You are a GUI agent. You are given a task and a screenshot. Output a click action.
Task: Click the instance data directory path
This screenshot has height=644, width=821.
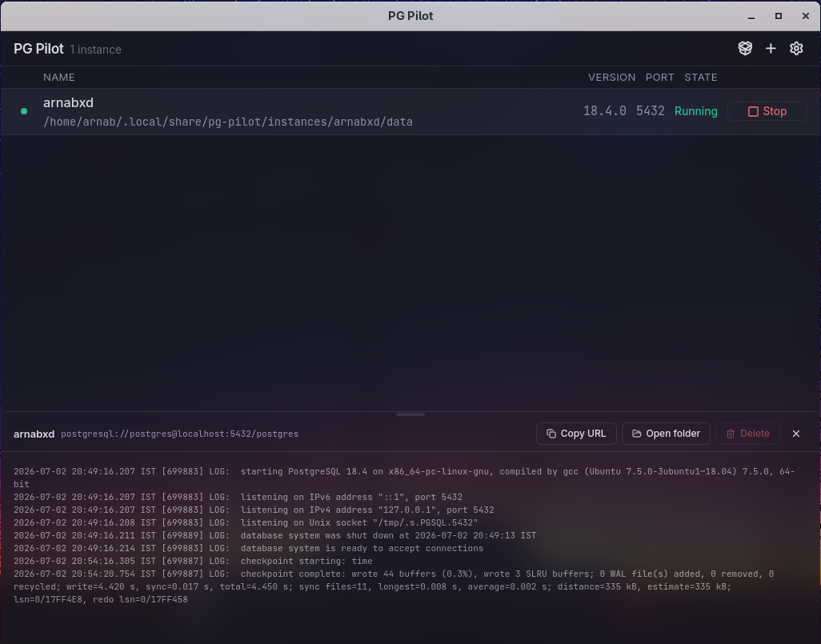(x=228, y=122)
